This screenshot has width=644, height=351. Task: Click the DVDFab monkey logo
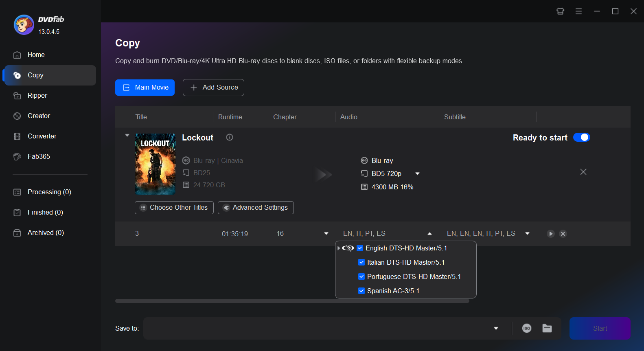tap(24, 25)
